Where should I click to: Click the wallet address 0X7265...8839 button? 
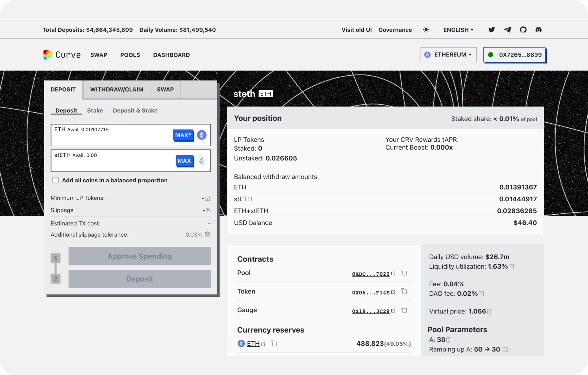514,55
